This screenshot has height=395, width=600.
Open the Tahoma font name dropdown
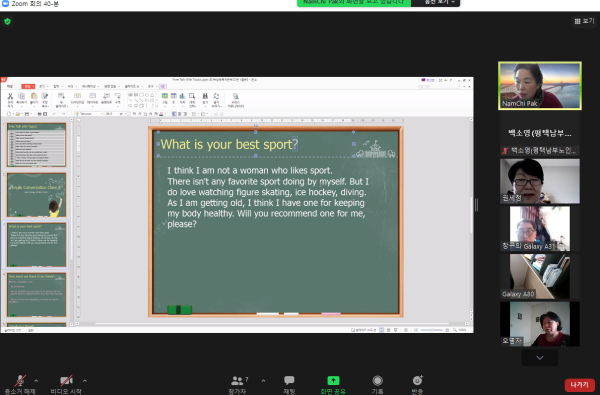point(89,114)
